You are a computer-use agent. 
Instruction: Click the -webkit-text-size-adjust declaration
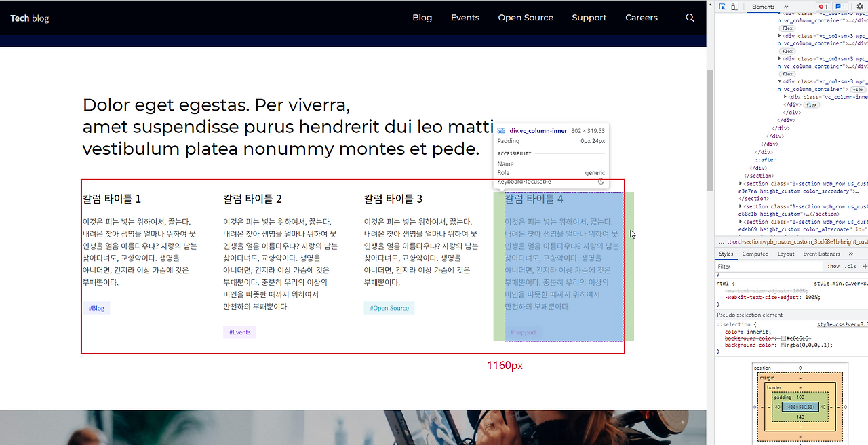pyautogui.click(x=772, y=297)
